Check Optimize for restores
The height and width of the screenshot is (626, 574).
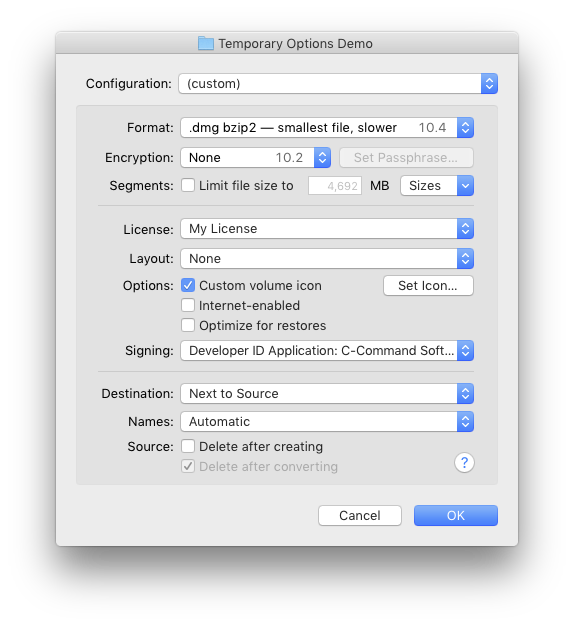[188, 325]
